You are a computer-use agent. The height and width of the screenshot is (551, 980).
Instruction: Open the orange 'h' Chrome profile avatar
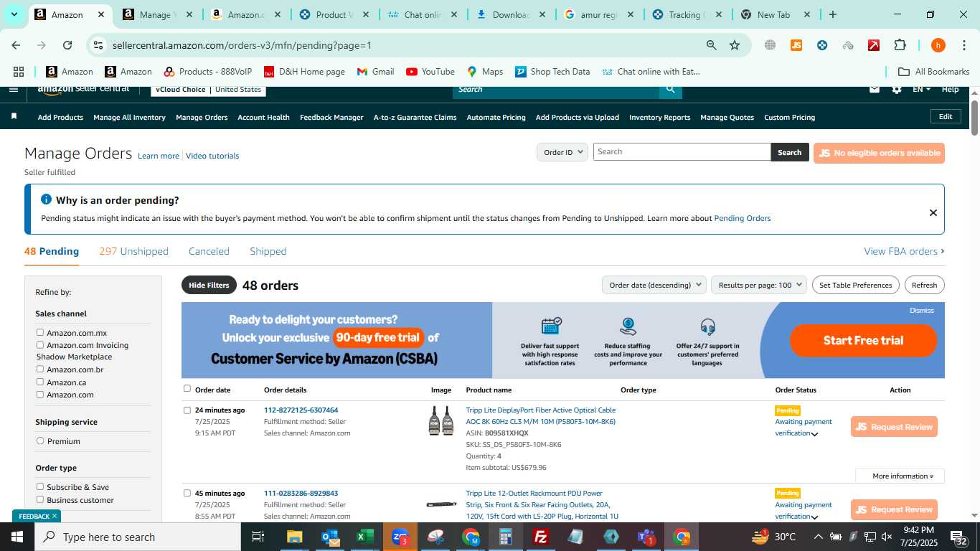[x=938, y=45]
